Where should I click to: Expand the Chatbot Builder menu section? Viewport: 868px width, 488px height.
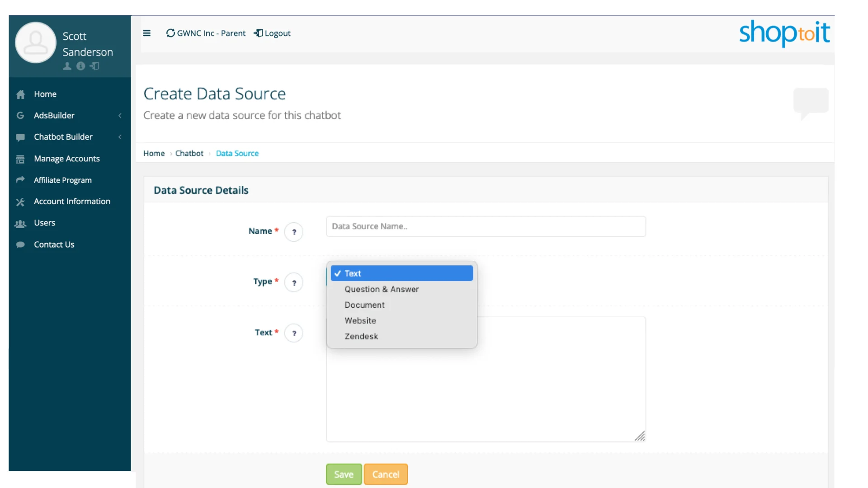pyautogui.click(x=63, y=137)
